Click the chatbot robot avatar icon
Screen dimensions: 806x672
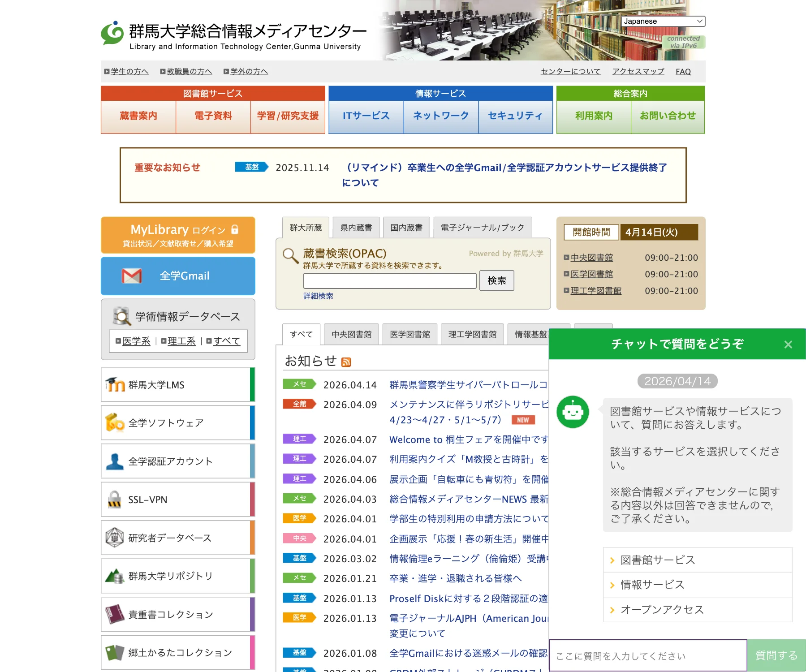[572, 412]
